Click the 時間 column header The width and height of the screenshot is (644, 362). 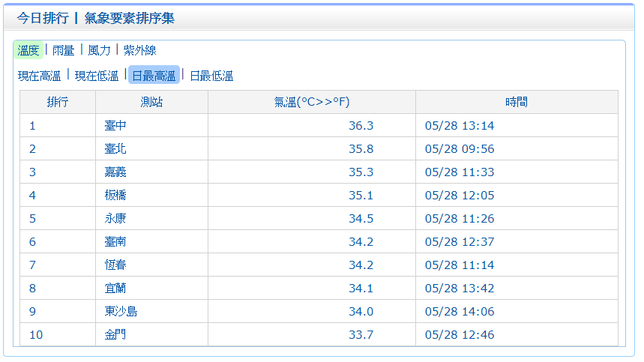tap(517, 102)
